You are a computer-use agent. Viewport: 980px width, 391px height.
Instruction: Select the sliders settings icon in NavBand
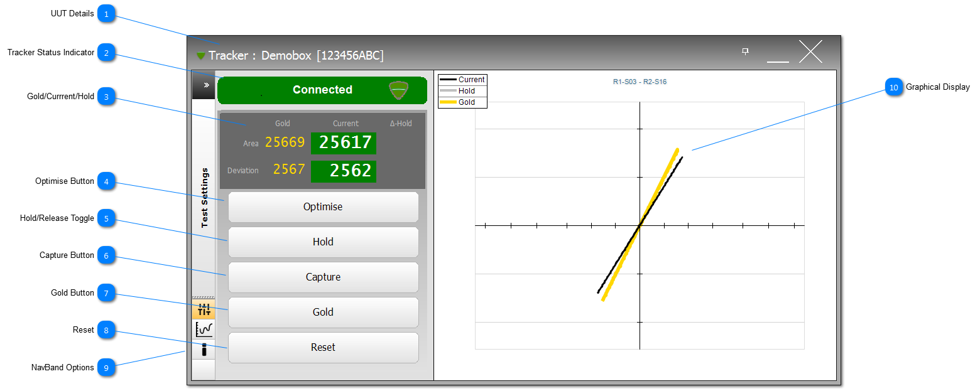[x=204, y=309]
